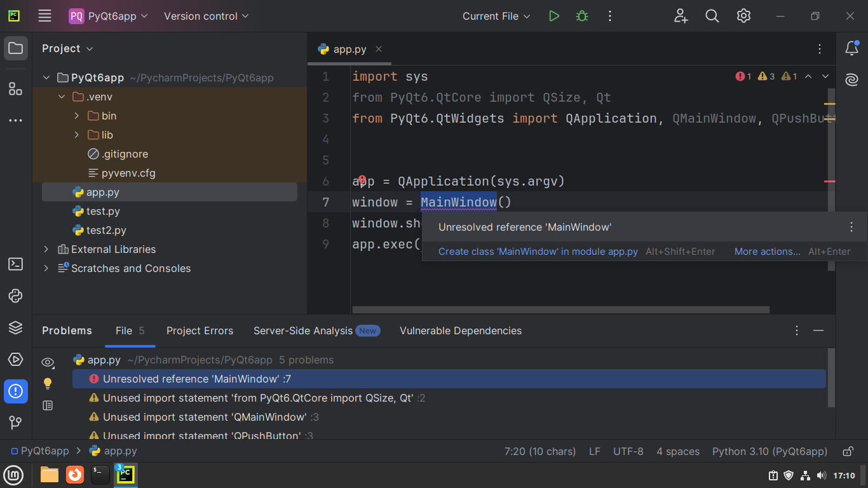
Task: Open the Services tool window
Action: tap(16, 360)
